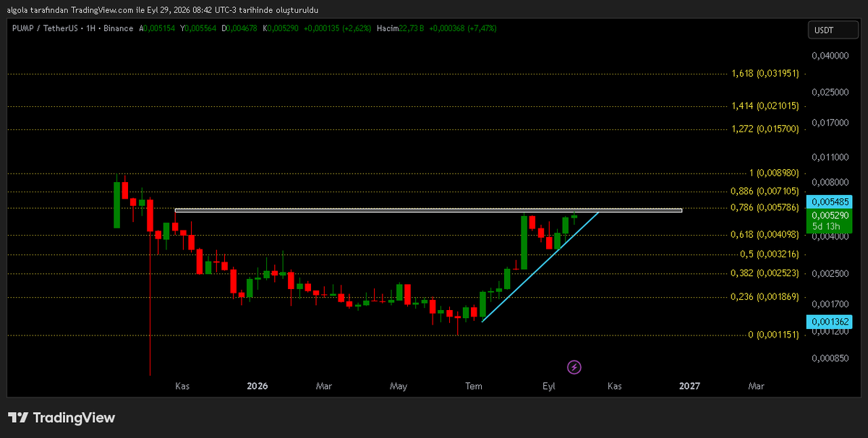
Task: Open the USDT currency selector
Action: pos(833,30)
